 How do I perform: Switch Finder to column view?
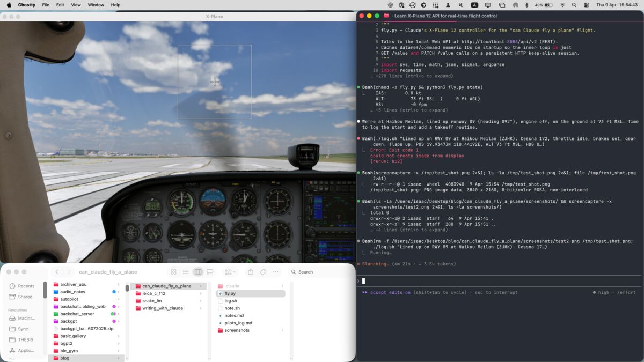click(198, 272)
